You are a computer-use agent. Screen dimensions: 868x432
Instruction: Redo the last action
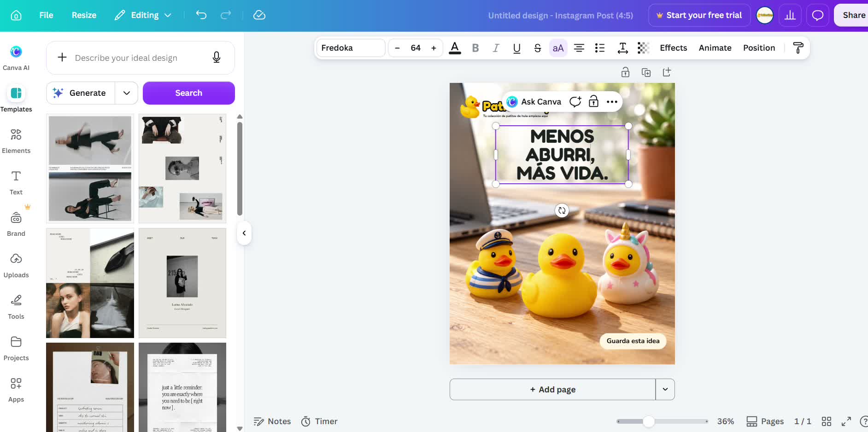226,15
